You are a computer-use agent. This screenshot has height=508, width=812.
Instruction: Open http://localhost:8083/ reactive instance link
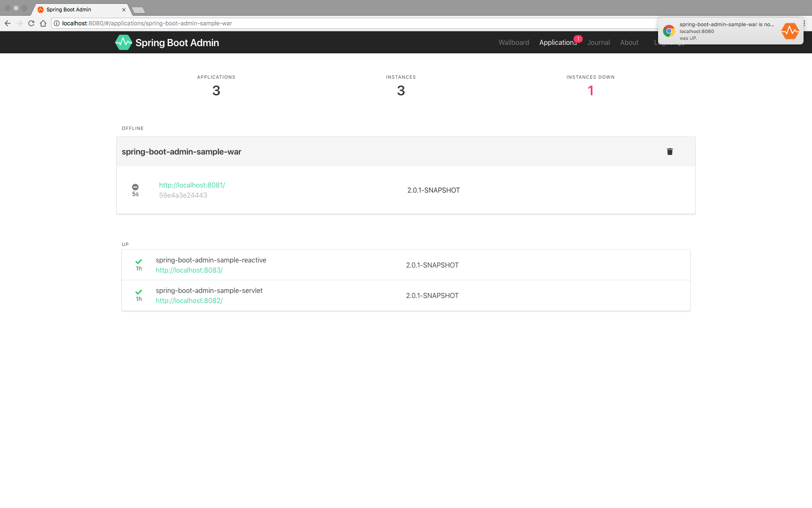[x=189, y=270]
